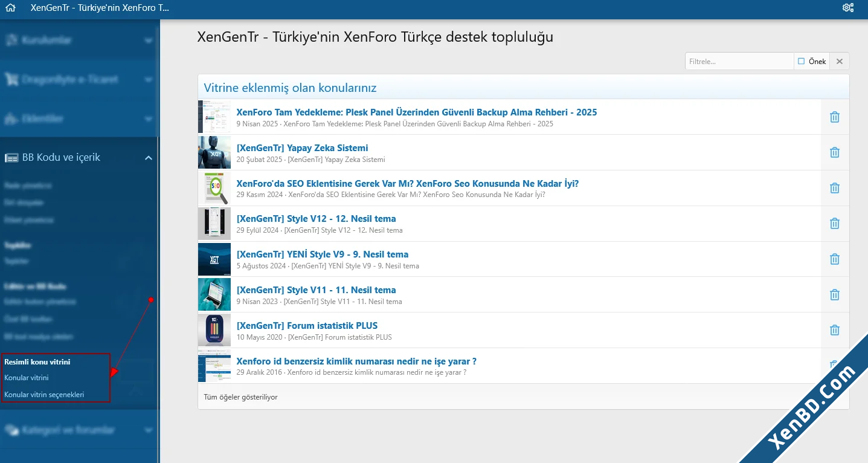Delete the YENİ Style V9 entry

point(834,260)
